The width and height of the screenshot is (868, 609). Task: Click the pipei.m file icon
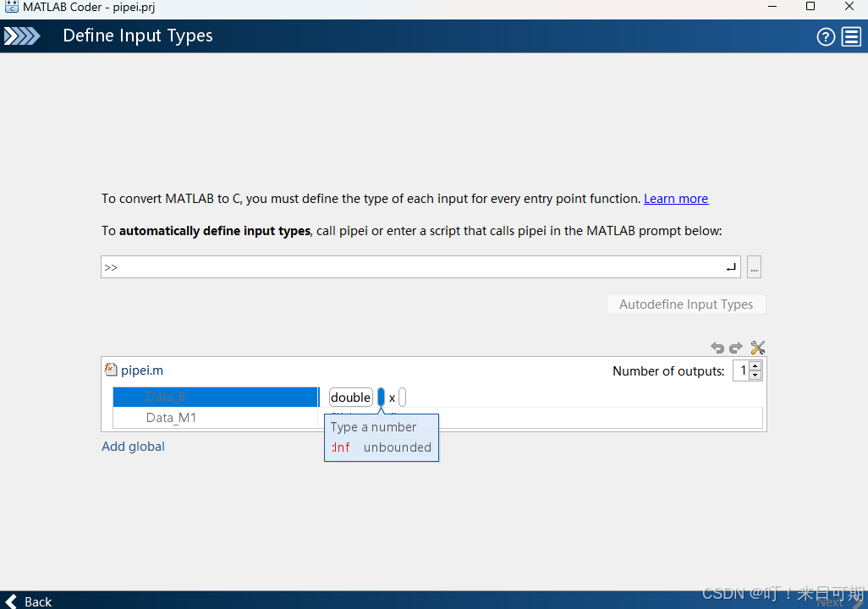pos(111,370)
